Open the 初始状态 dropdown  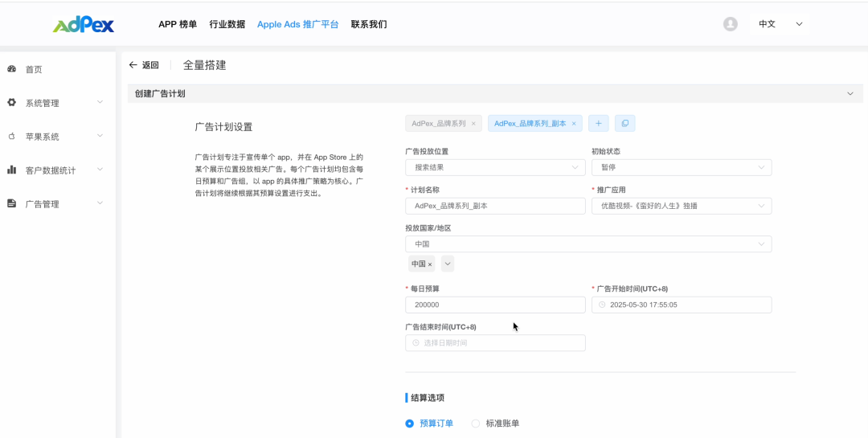point(681,167)
